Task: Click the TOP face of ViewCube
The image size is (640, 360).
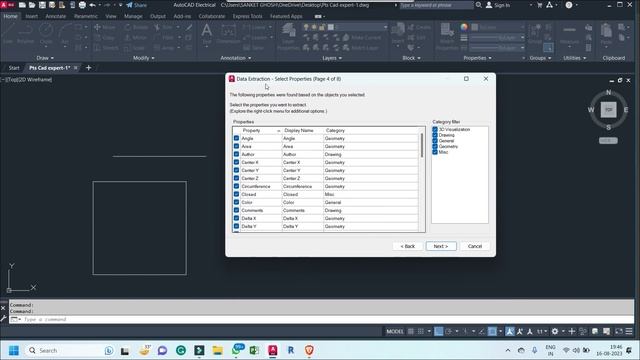Action: point(608,109)
